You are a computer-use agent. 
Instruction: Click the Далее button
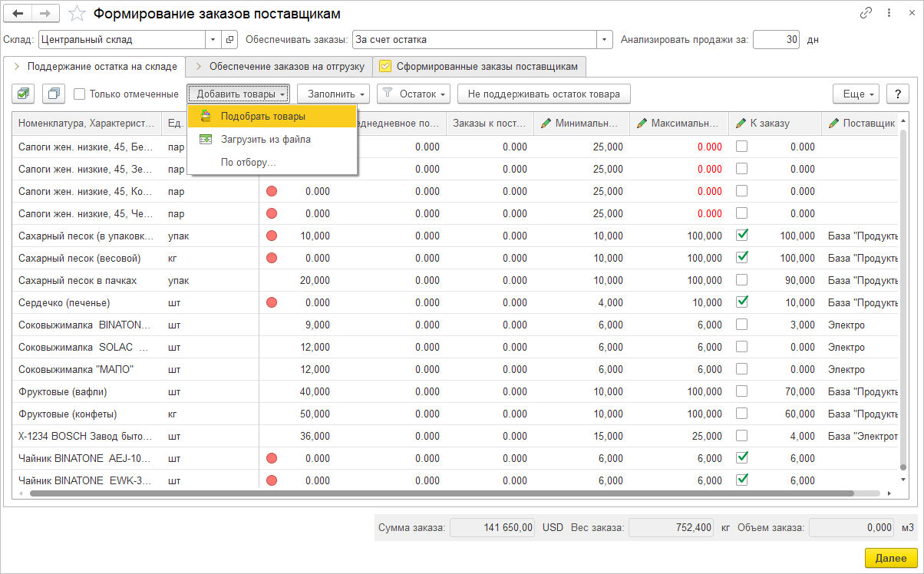point(890,558)
